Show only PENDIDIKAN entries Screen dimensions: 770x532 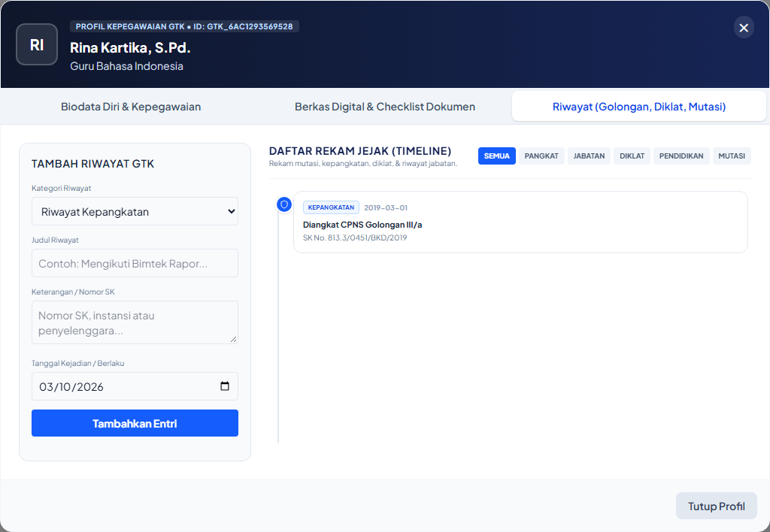click(x=681, y=156)
